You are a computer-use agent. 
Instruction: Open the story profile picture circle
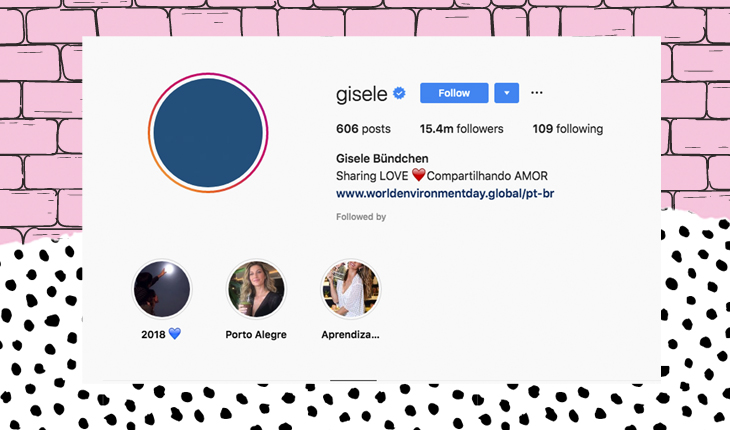tap(208, 133)
